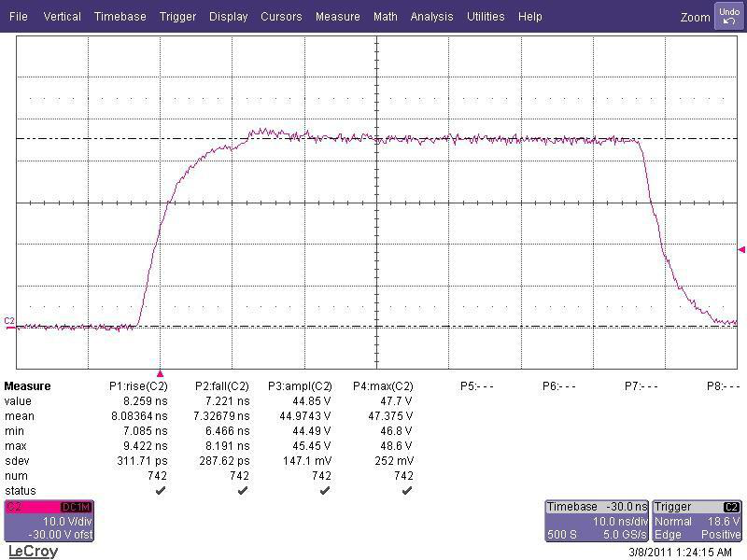Open the Display menu
Image resolution: width=747 pixels, height=560 pixels.
228,17
